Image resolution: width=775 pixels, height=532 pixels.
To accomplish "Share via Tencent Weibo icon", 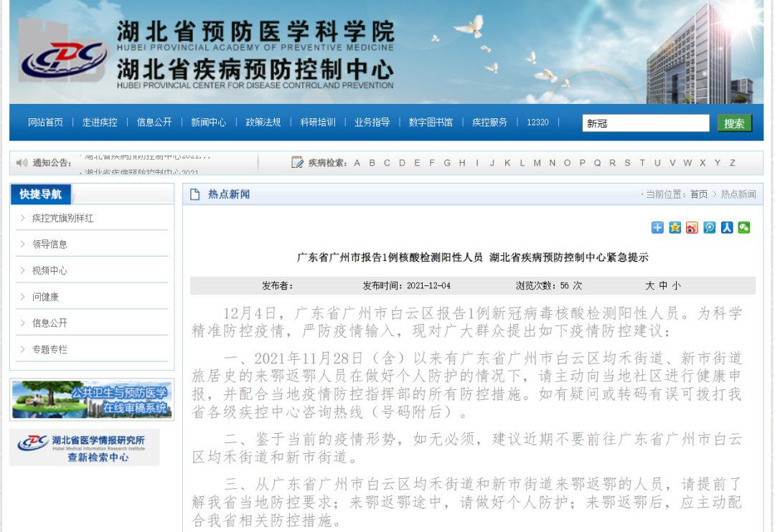I will point(709,227).
